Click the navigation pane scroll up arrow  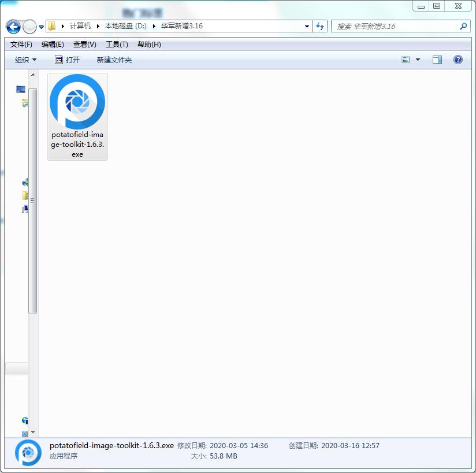click(33, 75)
